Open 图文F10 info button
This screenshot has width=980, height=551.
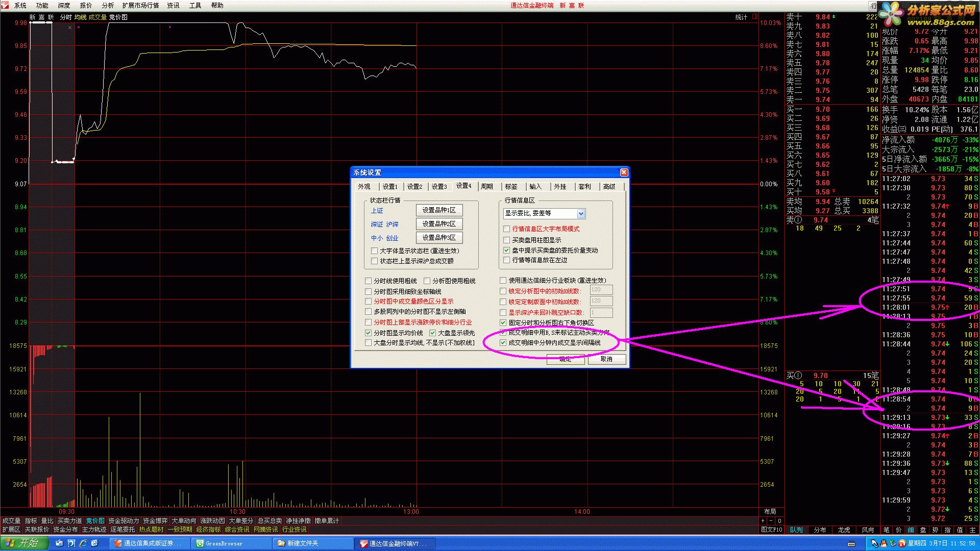(x=771, y=530)
